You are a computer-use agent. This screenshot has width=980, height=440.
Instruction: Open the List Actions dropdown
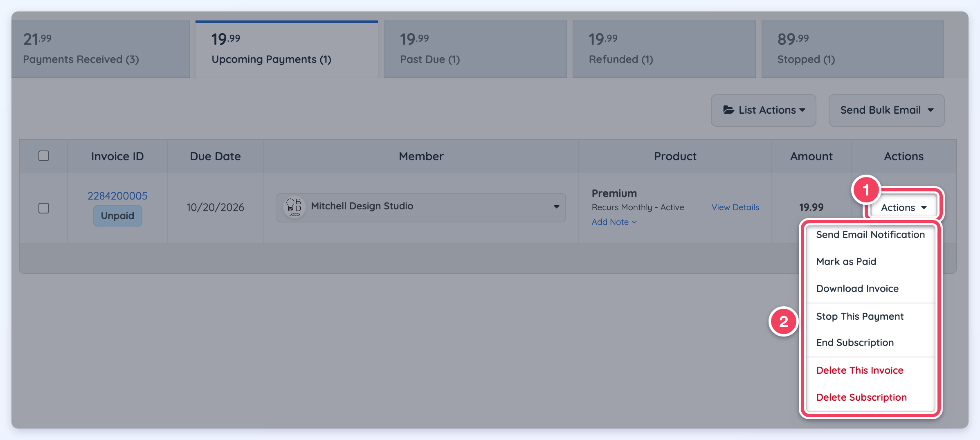click(x=764, y=110)
